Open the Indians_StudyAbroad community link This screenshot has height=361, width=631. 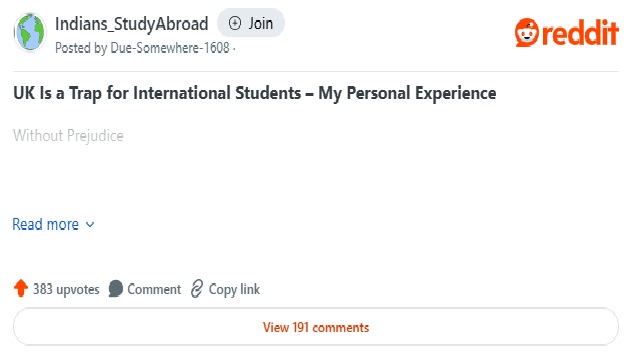coord(132,24)
